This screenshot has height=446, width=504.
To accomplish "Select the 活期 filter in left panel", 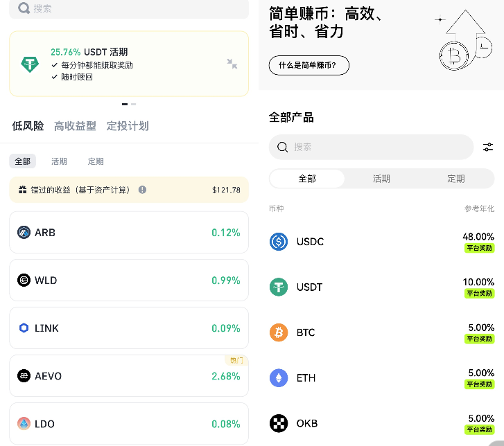I will (x=59, y=161).
